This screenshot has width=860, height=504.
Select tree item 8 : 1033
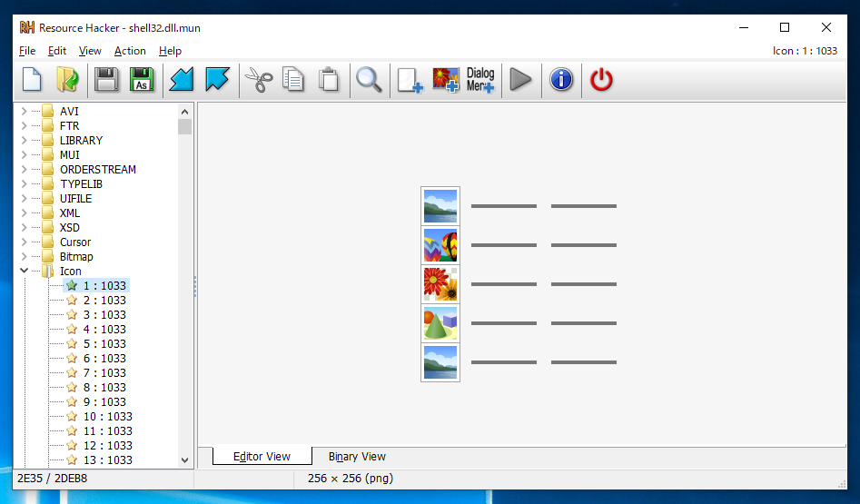pos(104,387)
